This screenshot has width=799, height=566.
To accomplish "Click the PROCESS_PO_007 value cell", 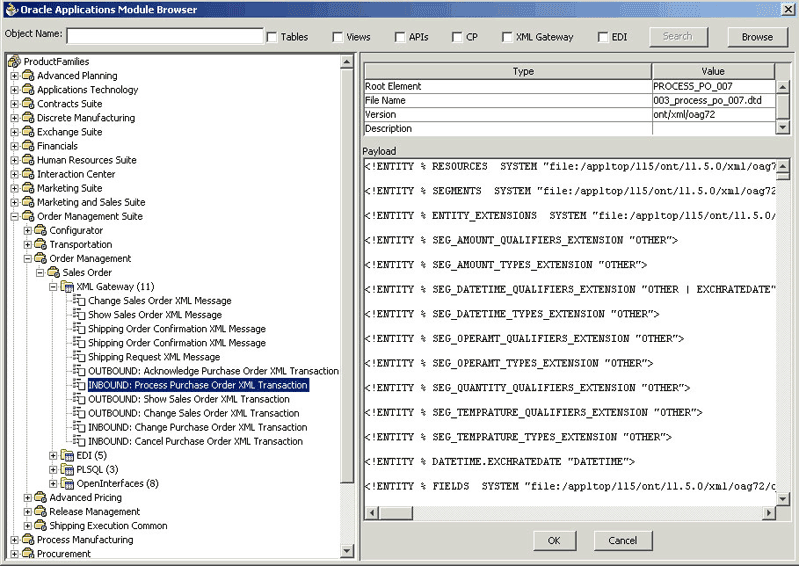I will (713, 87).
